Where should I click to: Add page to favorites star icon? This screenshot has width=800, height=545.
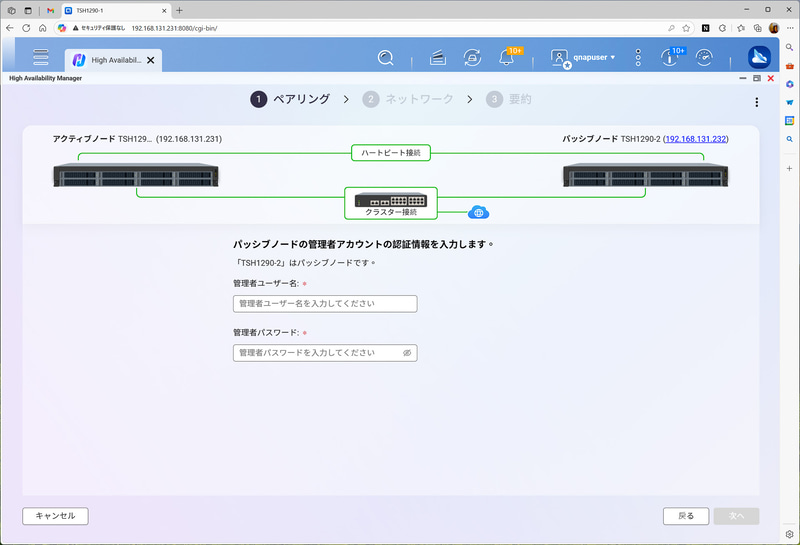(x=686, y=28)
